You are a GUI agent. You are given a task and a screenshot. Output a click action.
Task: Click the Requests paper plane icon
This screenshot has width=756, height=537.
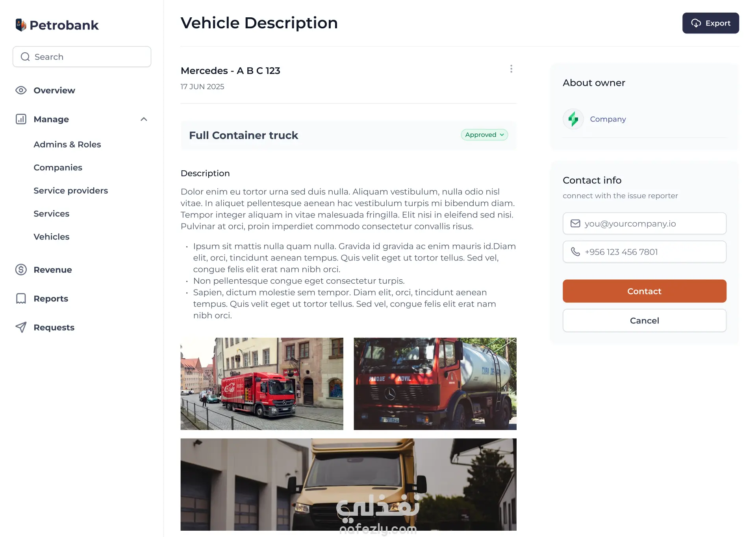pos(21,327)
